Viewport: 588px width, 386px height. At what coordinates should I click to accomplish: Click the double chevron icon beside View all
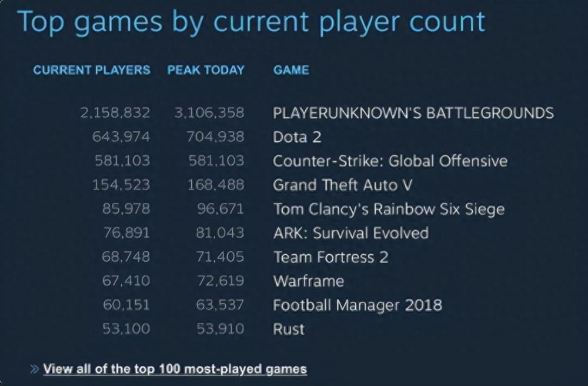click(35, 369)
